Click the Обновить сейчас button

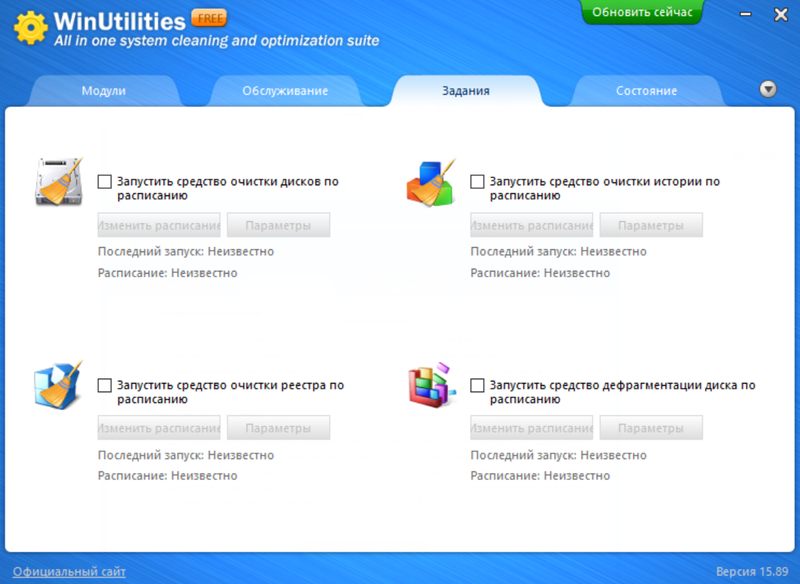[642, 12]
